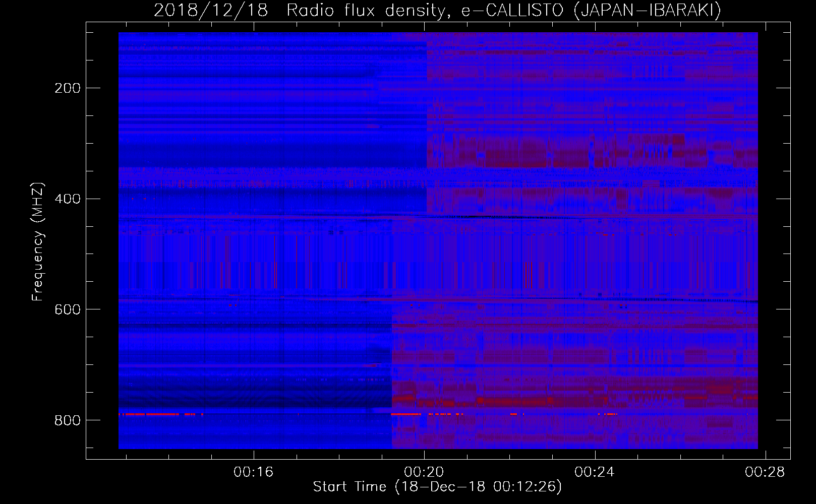
Task: Click the 00:24 time tick label
Action: click(x=595, y=472)
